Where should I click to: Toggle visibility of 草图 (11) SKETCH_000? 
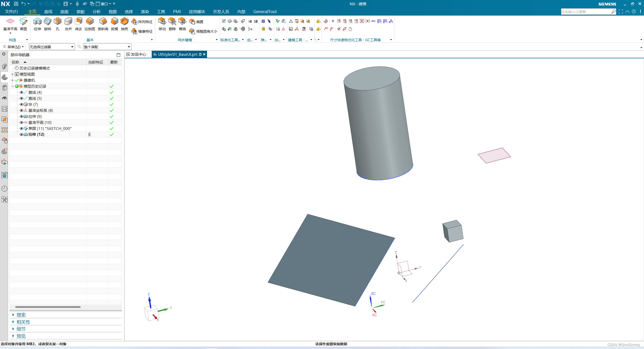[x=21, y=128]
